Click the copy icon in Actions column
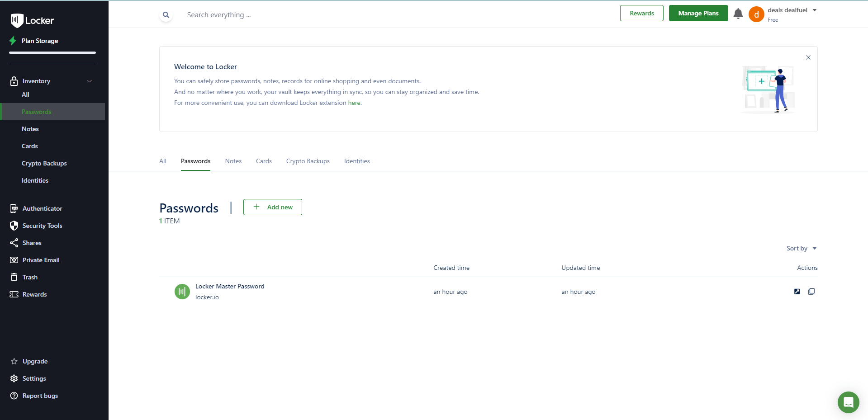This screenshot has width=868, height=420. 811,292
